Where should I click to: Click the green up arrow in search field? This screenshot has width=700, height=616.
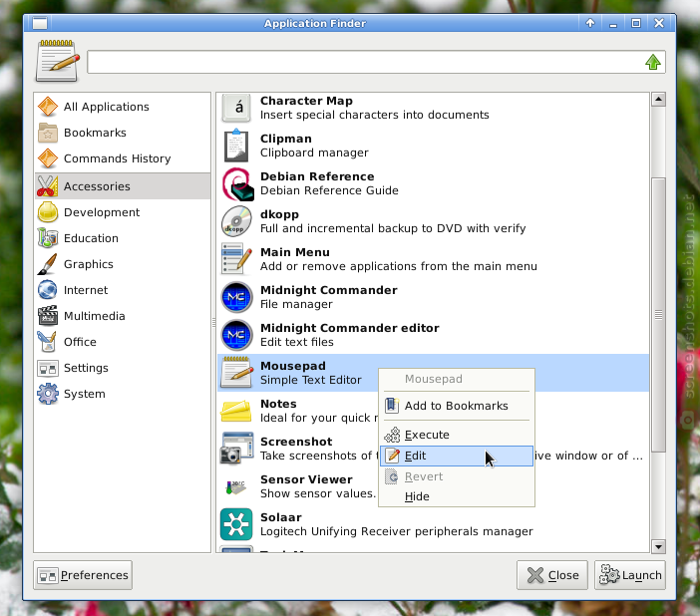[x=653, y=62]
